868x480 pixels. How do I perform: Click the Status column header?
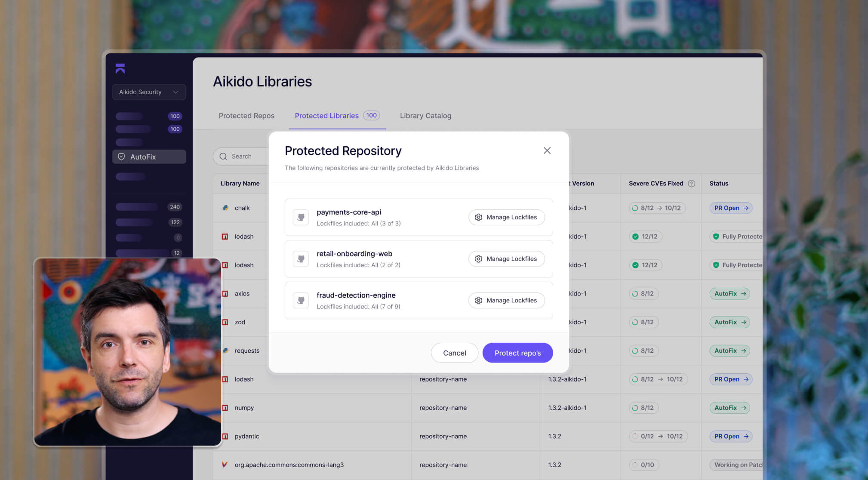[x=719, y=184]
